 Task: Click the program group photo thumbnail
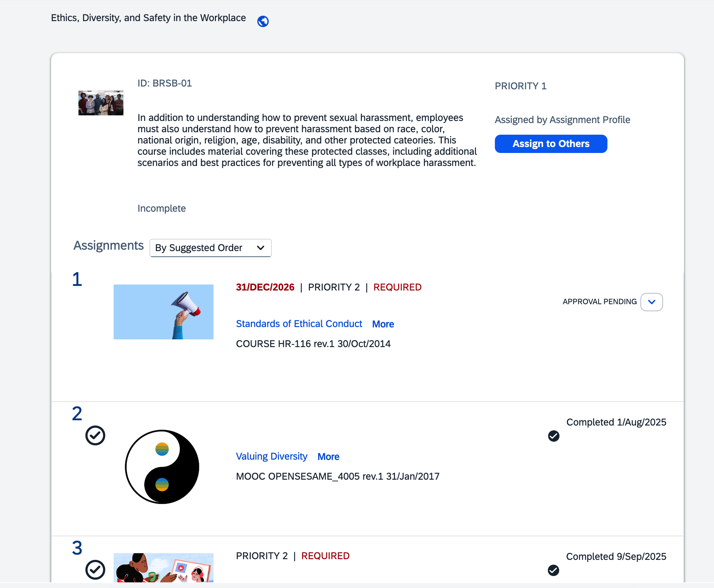click(x=101, y=103)
